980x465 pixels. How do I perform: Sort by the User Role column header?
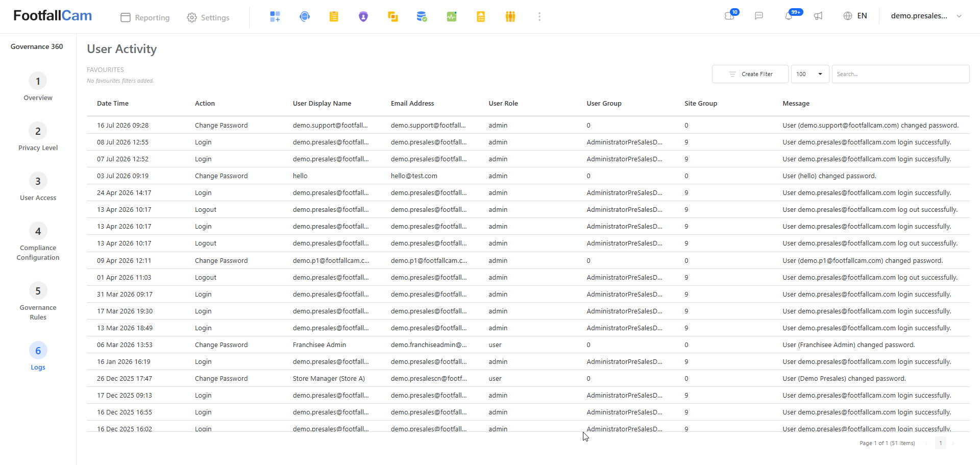[503, 103]
